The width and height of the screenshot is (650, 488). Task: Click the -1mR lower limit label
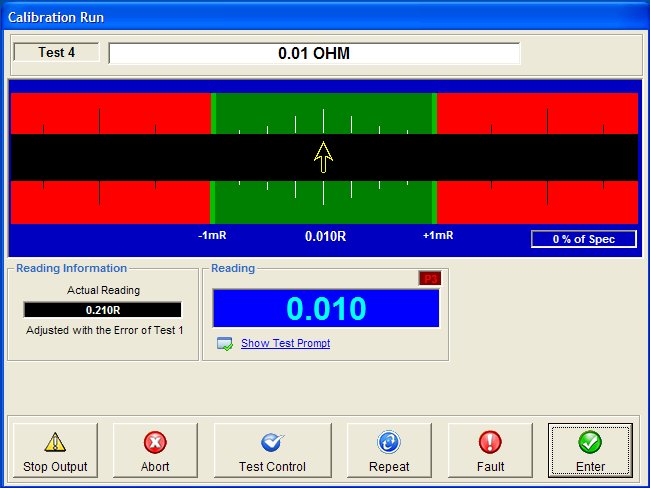[x=214, y=236]
